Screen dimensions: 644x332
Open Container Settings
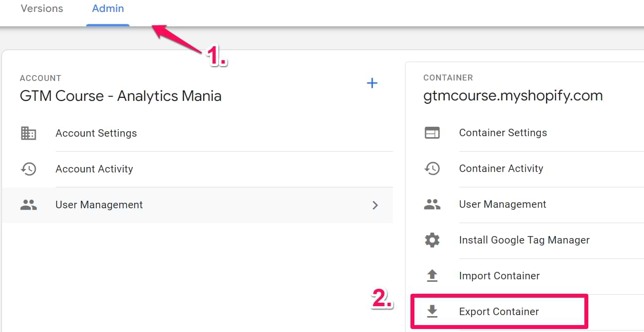point(503,133)
